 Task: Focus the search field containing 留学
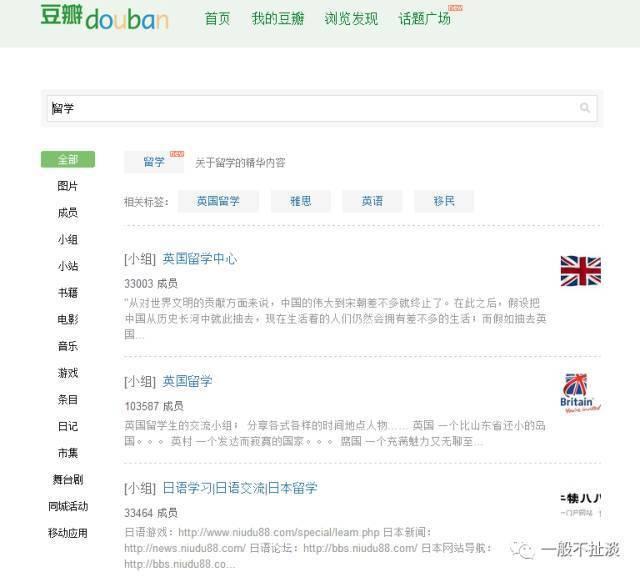[322, 108]
